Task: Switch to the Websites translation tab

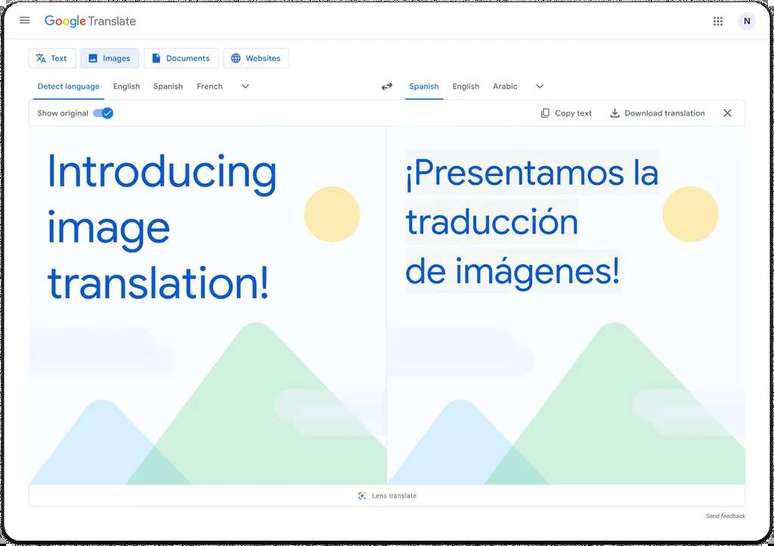Action: pos(256,58)
